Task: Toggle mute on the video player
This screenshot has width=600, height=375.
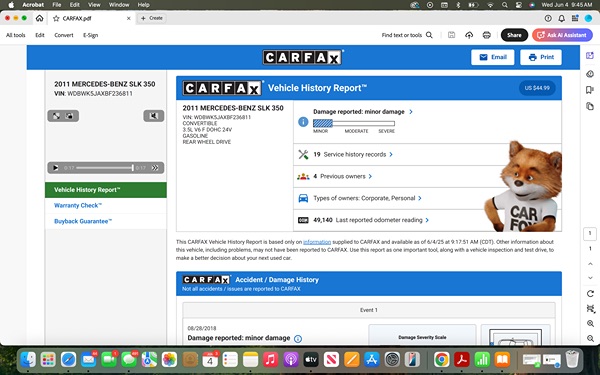Action: pyautogui.click(x=154, y=116)
